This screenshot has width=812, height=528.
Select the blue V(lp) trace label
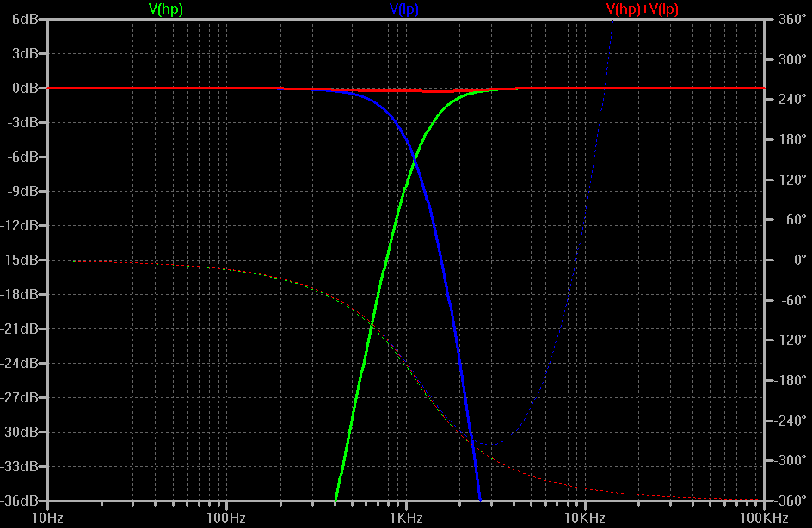404,9
